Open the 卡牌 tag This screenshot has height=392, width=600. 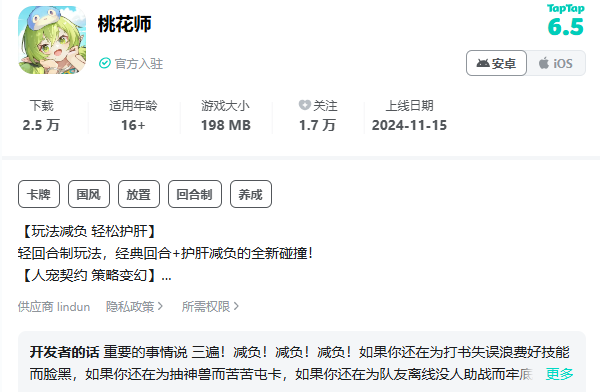(x=39, y=194)
